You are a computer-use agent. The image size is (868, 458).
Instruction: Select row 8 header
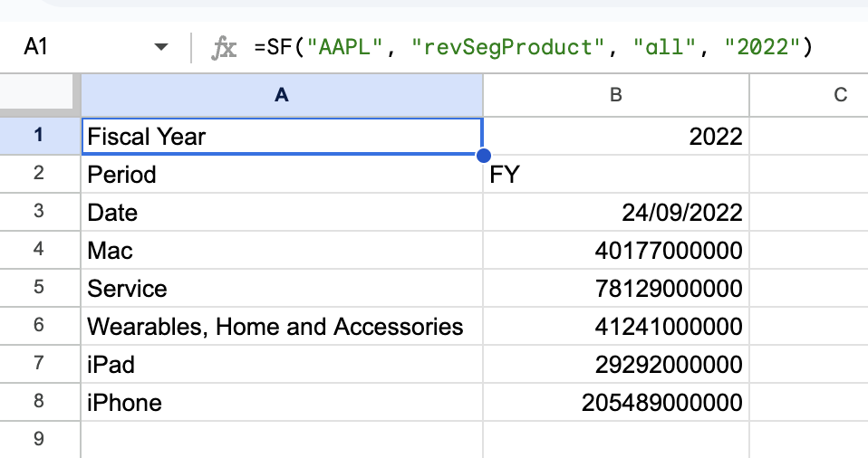pyautogui.click(x=40, y=402)
